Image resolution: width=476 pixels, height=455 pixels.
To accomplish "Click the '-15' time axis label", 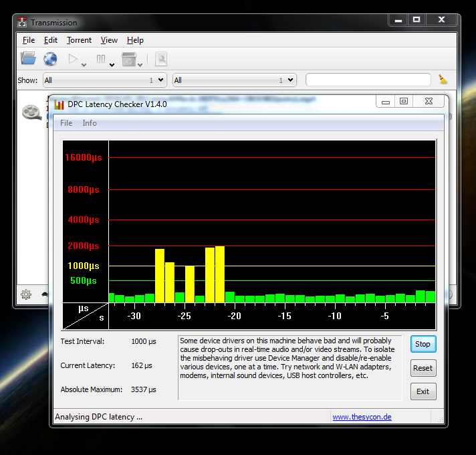I will pos(284,316).
